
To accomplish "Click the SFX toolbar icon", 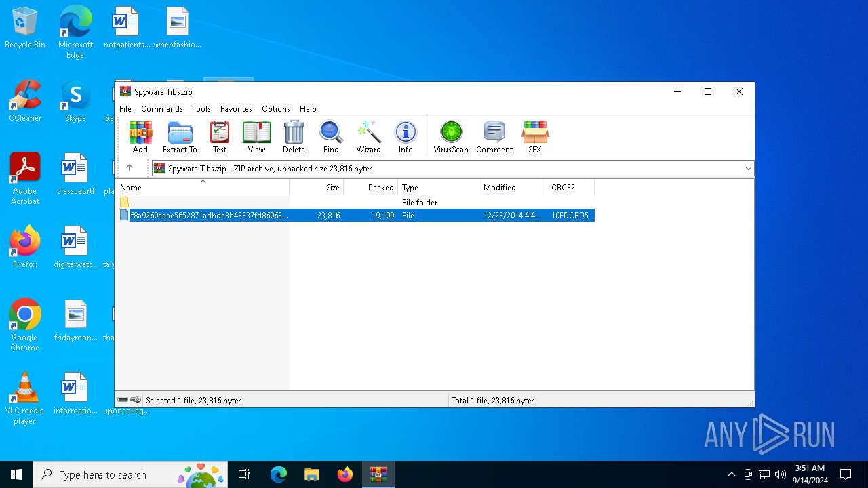I will 535,138.
